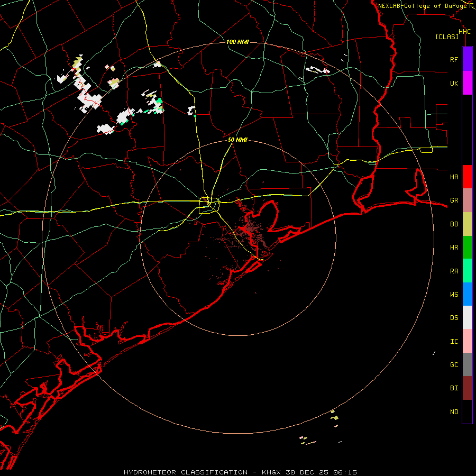Click the GR legend color swatch

tap(467, 200)
